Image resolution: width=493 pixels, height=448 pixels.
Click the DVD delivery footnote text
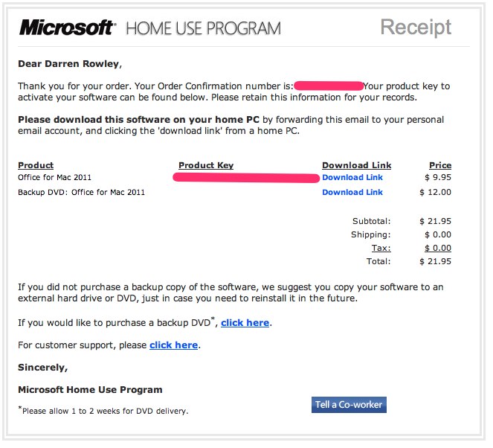103,411
